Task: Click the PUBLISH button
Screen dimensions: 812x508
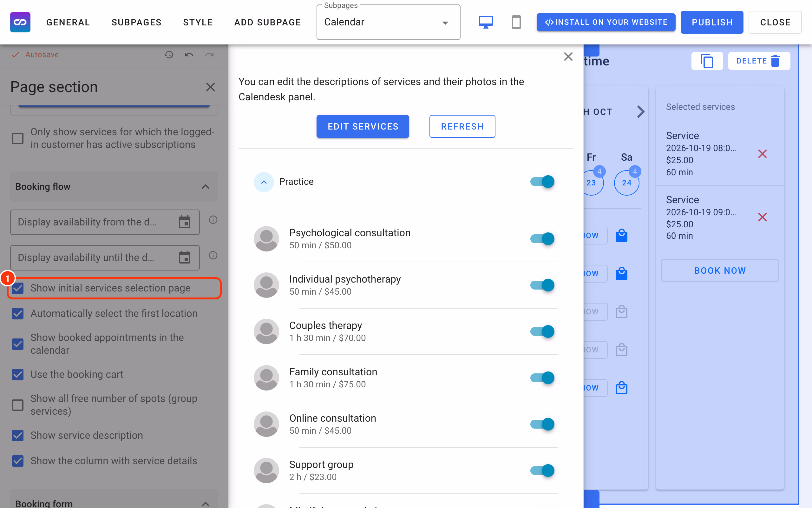Action: tap(712, 22)
